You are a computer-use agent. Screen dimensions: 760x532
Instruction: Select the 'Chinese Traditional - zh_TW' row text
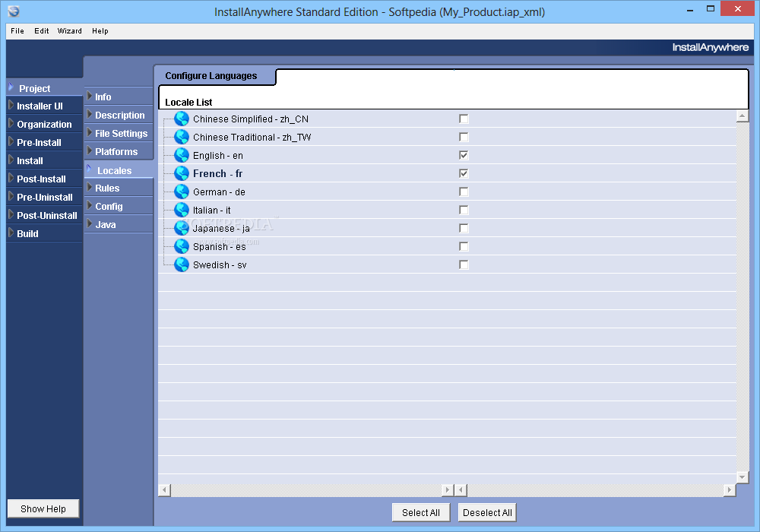252,137
